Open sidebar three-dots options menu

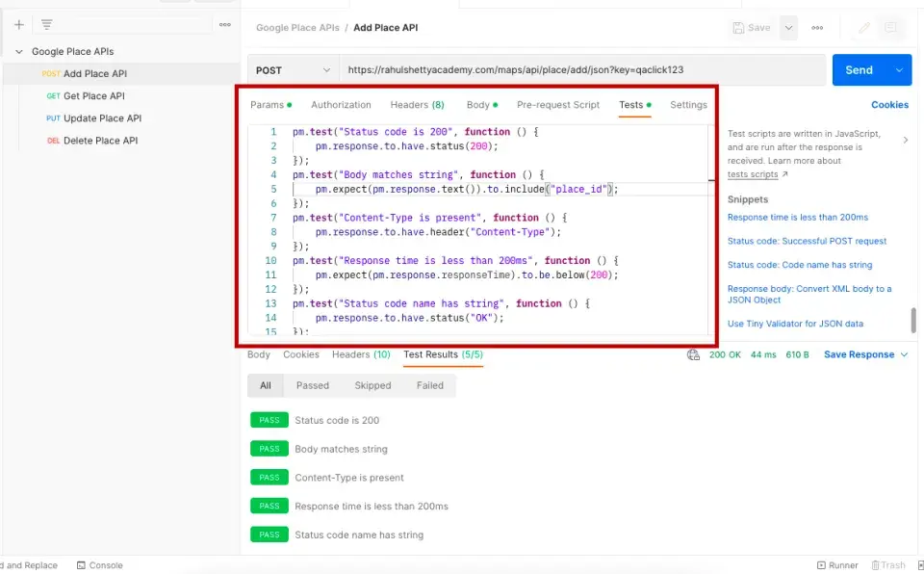pyautogui.click(x=224, y=25)
